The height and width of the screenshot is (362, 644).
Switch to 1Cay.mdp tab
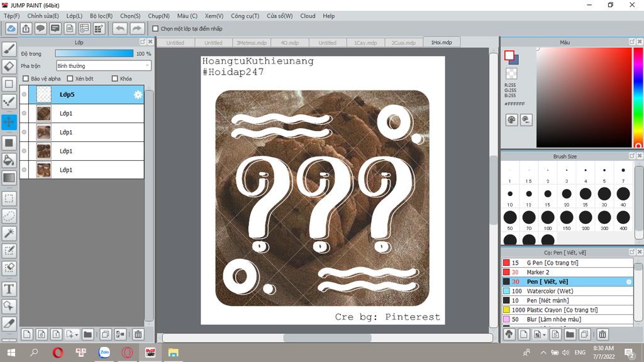[x=365, y=43]
